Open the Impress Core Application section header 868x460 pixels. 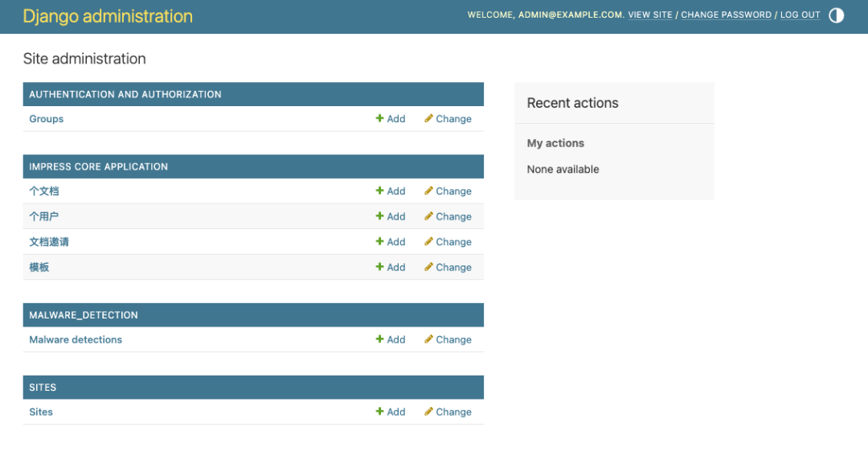[x=99, y=166]
